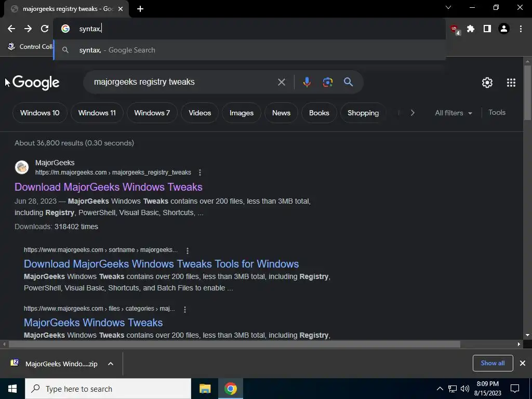Image resolution: width=532 pixels, height=399 pixels.
Task: Open the volume tray icon
Action: click(x=465, y=389)
